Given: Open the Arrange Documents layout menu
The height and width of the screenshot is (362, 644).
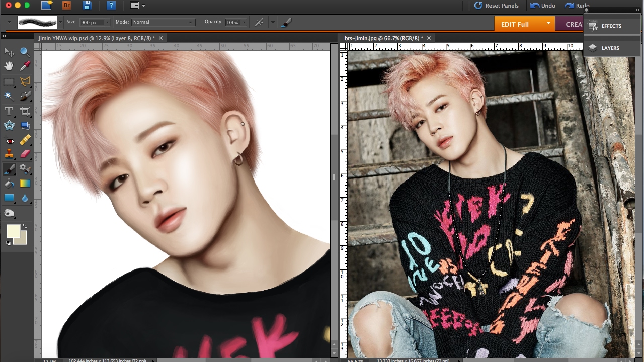Looking at the screenshot, I should click(137, 6).
